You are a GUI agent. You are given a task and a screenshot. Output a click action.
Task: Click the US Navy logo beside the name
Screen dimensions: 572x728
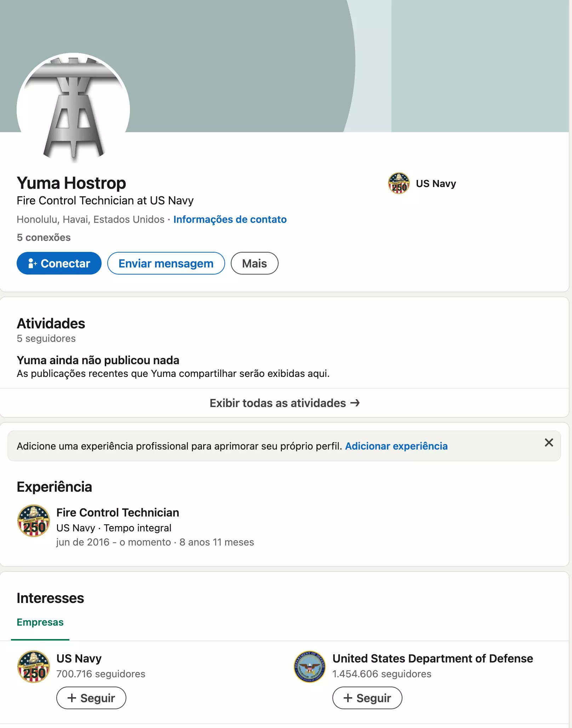click(x=399, y=184)
